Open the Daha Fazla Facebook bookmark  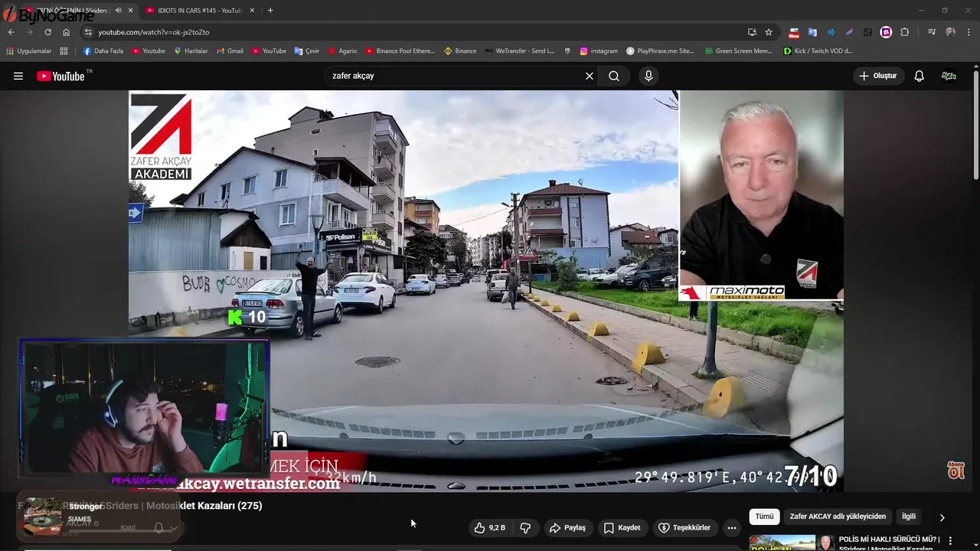click(x=103, y=51)
